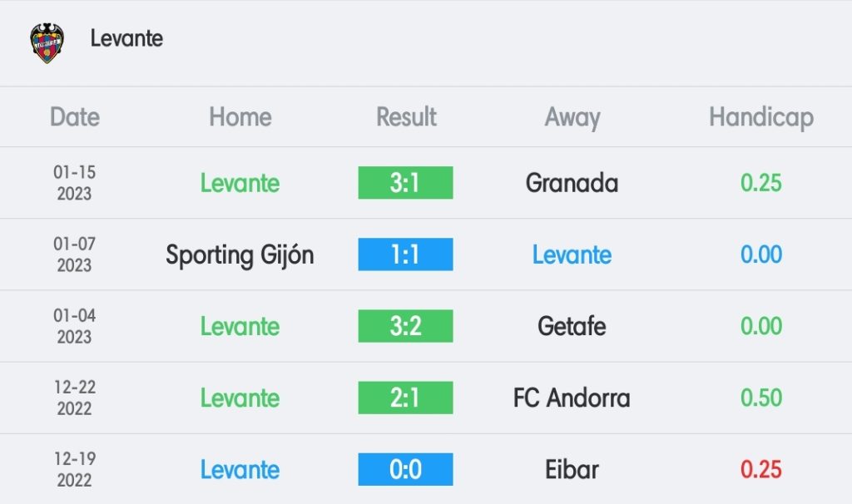Click Sporting Gijón team name

[240, 255]
